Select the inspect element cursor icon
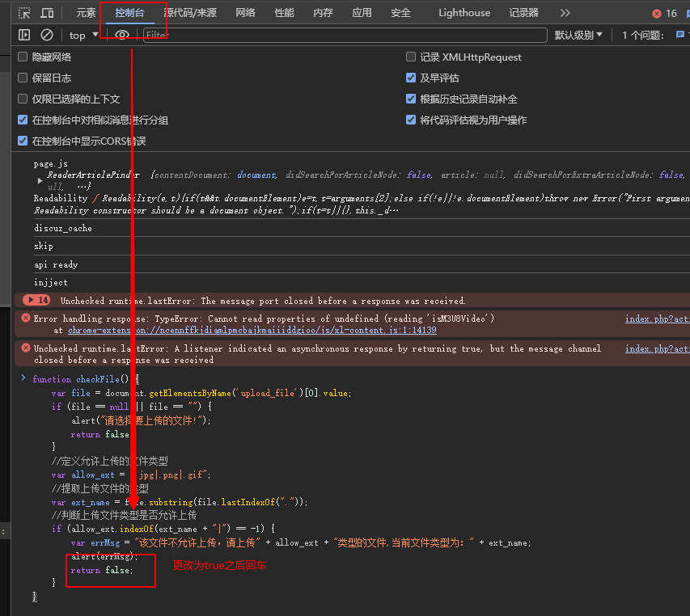 23,12
